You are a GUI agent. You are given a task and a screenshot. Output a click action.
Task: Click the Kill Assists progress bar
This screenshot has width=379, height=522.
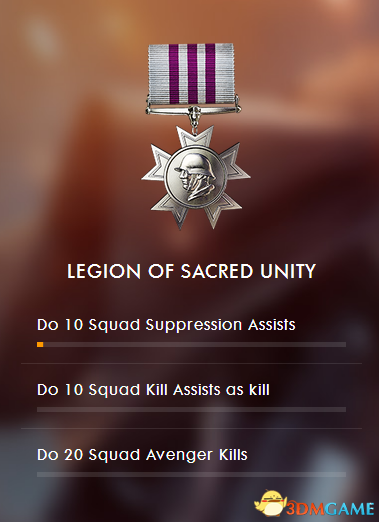[x=191, y=409]
